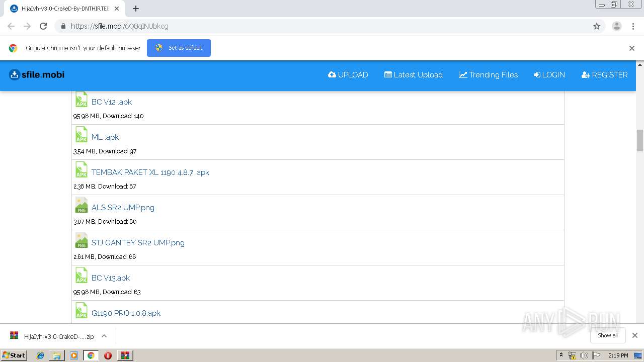Switch to Chrome in taskbar
The image size is (644, 362).
tap(91, 355)
